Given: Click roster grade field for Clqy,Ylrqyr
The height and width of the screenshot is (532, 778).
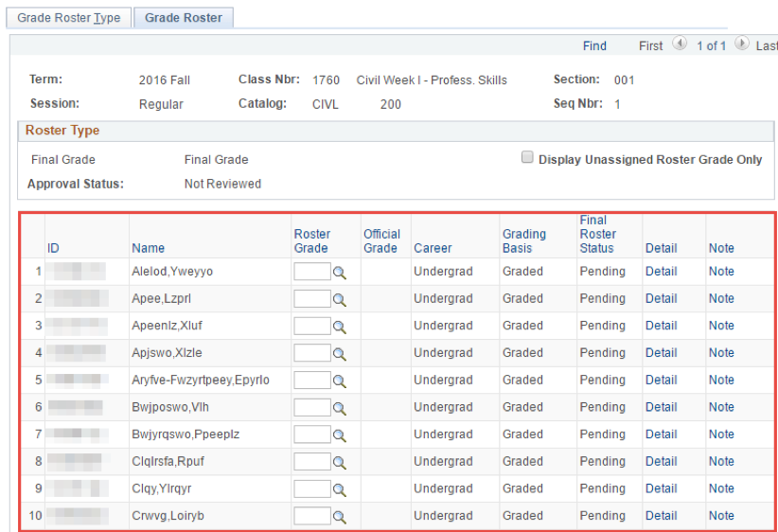Looking at the screenshot, I should pyautogui.click(x=311, y=489).
